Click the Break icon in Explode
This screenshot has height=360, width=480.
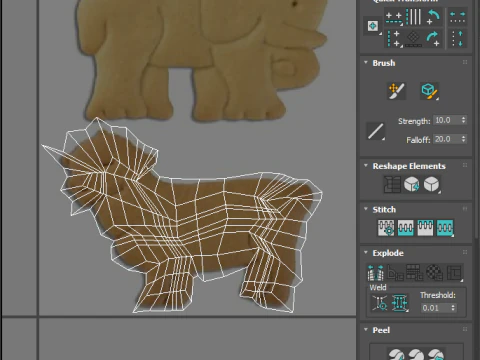[375, 273]
